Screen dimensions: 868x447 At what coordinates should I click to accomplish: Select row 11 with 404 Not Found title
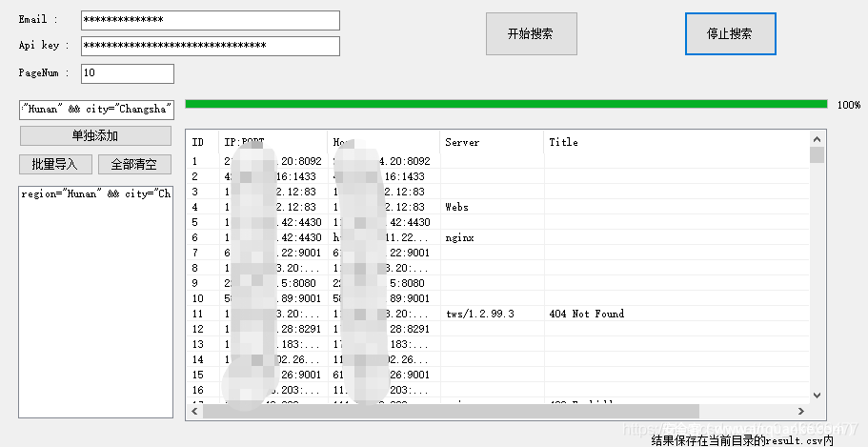click(586, 314)
